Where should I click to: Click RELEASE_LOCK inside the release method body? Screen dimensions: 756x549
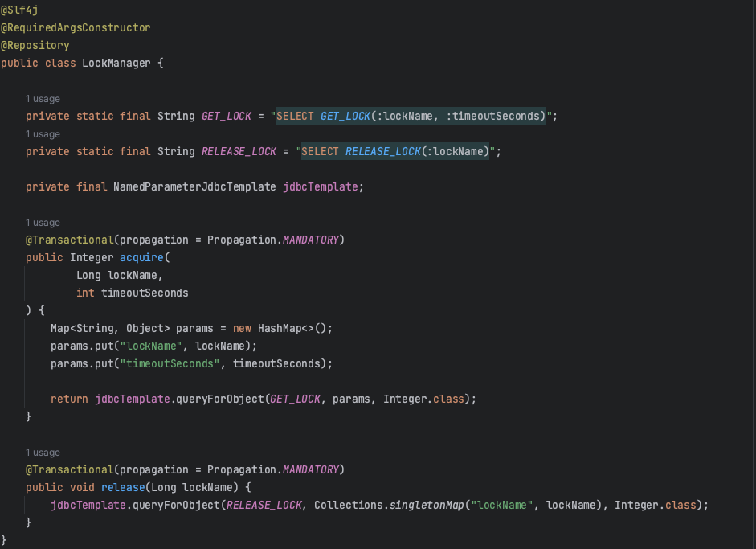coord(264,505)
